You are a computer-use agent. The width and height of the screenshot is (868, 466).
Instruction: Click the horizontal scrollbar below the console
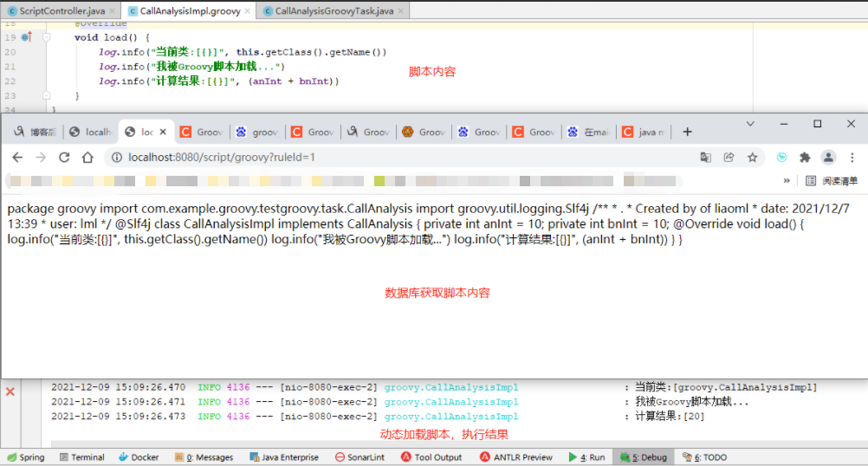(x=459, y=443)
